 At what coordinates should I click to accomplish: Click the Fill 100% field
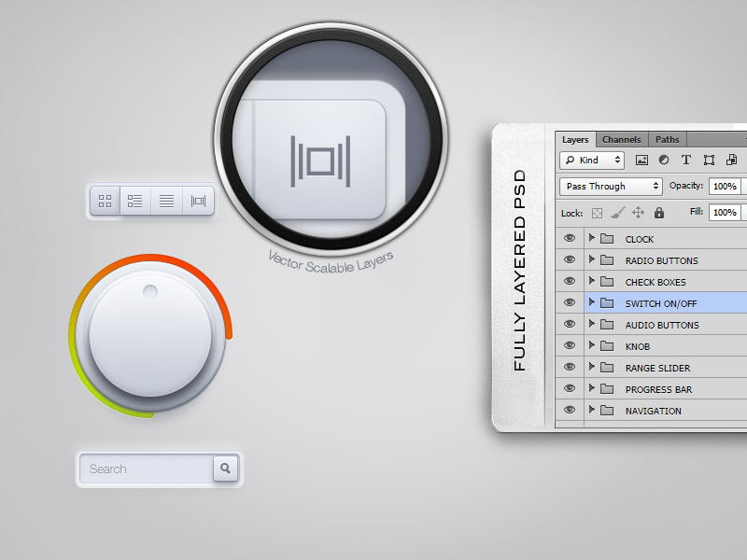click(725, 213)
